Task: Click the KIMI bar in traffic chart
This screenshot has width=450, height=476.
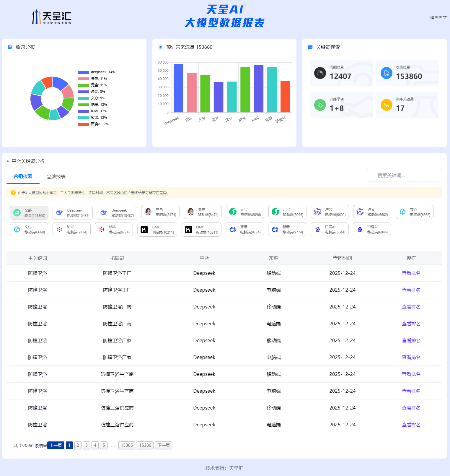Action: (258, 89)
